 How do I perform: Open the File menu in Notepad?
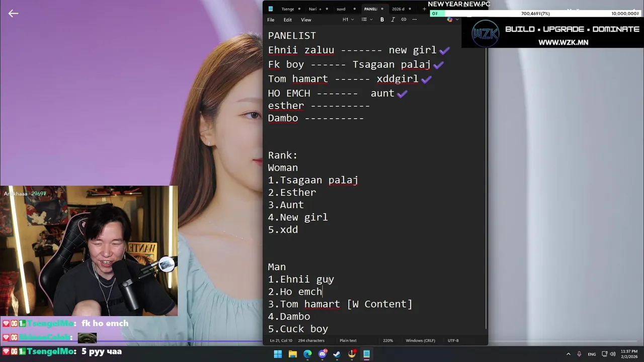point(271,20)
